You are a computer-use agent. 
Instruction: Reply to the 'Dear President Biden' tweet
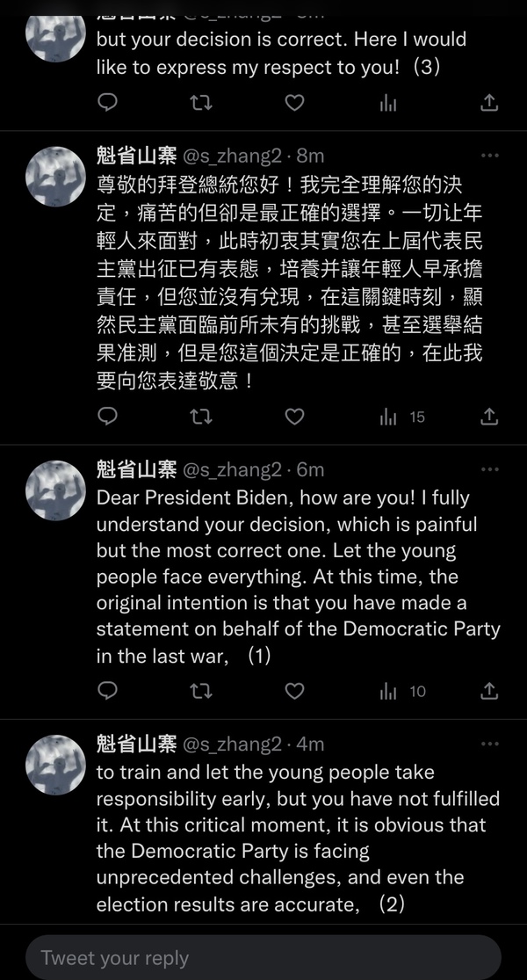[107, 691]
